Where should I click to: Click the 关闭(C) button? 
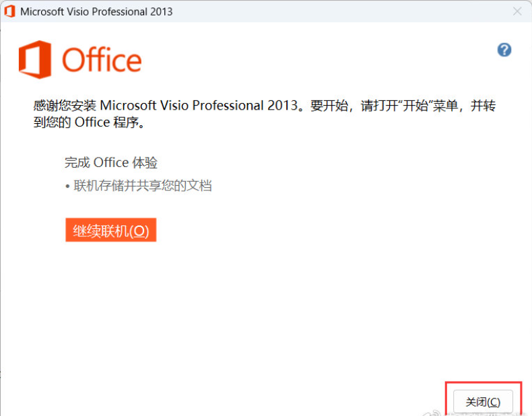click(x=483, y=402)
